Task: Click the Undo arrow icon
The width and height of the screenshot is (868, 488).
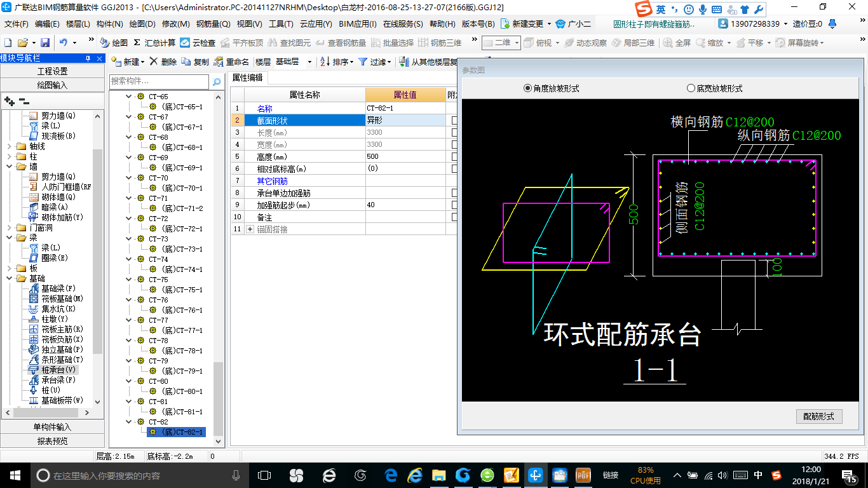Action: pyautogui.click(x=63, y=43)
